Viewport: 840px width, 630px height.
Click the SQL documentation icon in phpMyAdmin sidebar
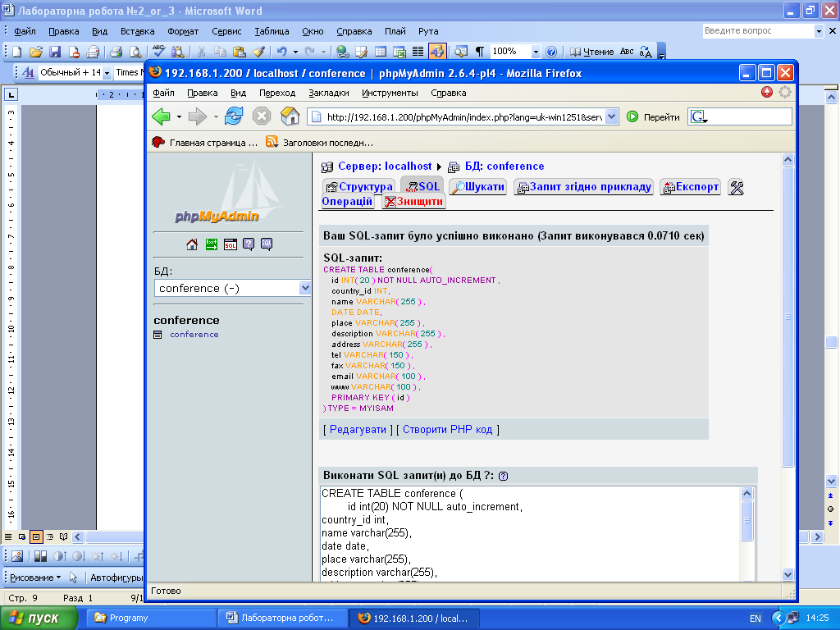(267, 244)
